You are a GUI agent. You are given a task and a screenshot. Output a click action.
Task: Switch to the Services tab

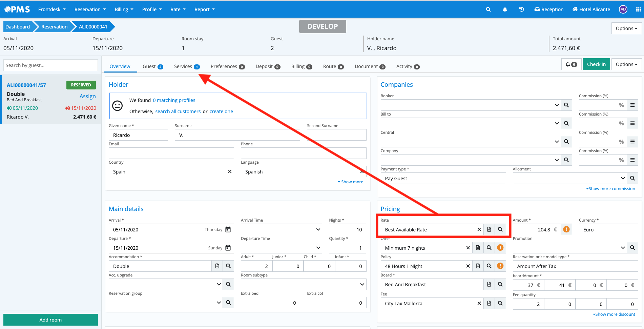186,66
